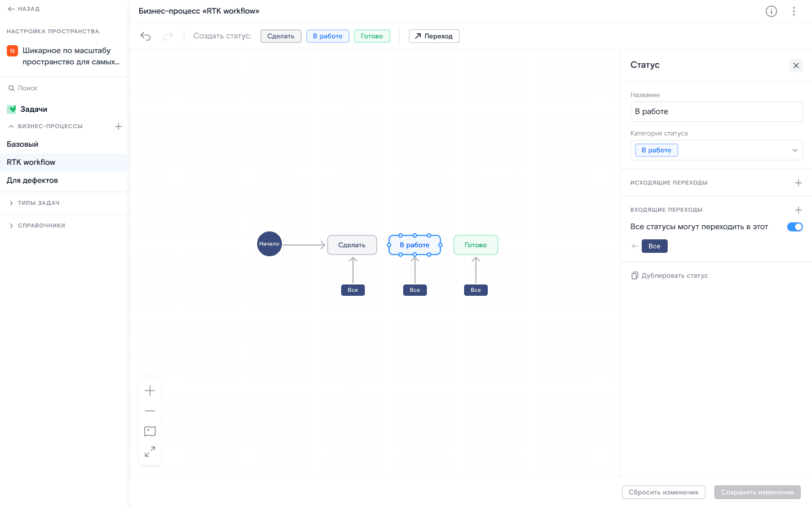This screenshot has width=812, height=508.
Task: Click left arrow before Все chip
Action: (x=635, y=246)
